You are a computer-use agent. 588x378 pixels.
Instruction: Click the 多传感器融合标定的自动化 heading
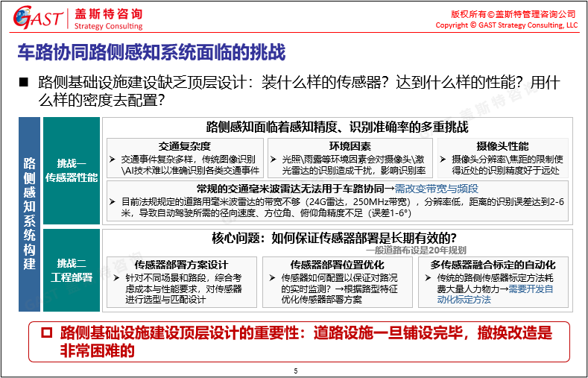click(x=493, y=265)
